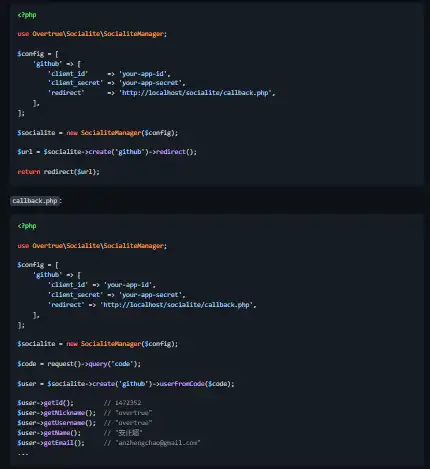The width and height of the screenshot is (430, 469).
Task: Click the callback.php filename label
Action: [35, 201]
